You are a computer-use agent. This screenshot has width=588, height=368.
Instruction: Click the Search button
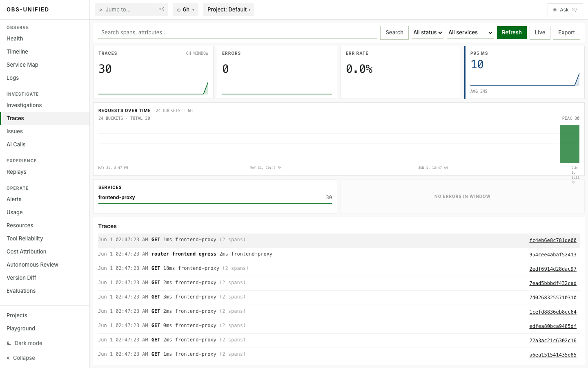click(x=394, y=33)
